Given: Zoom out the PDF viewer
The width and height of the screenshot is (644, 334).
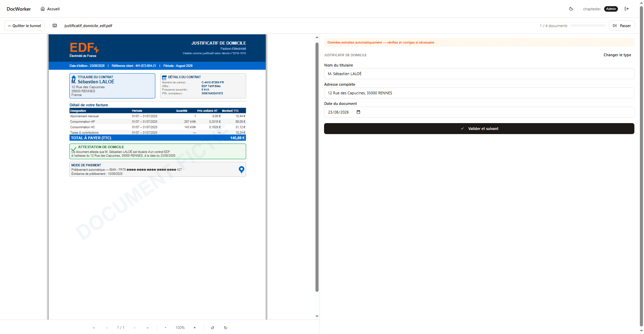Looking at the screenshot, I should (x=165, y=328).
